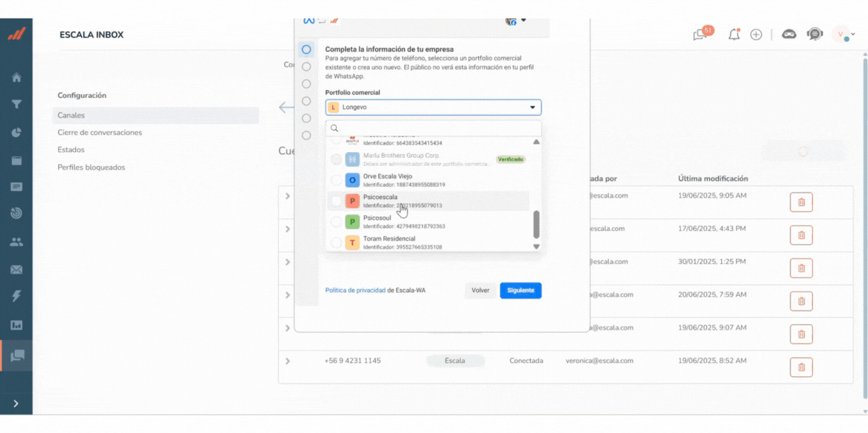Delete the row modified 30/01/2025, 1:25 PM
This screenshot has height=433, width=868.
(800, 269)
